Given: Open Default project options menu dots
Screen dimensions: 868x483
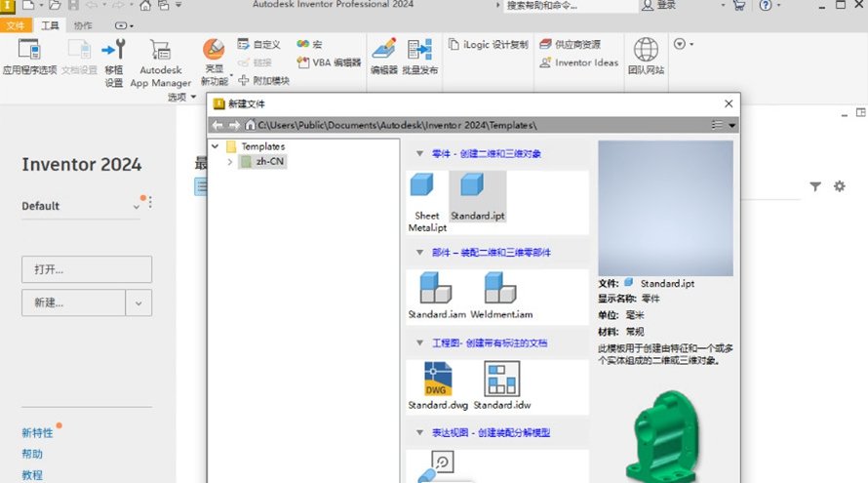Looking at the screenshot, I should (x=150, y=202).
